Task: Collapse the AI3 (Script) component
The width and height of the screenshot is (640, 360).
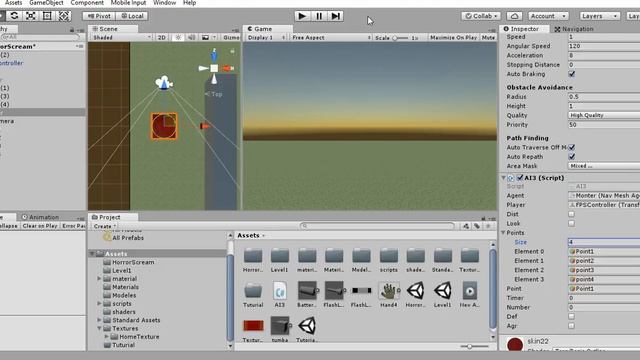Action: pos(504,178)
